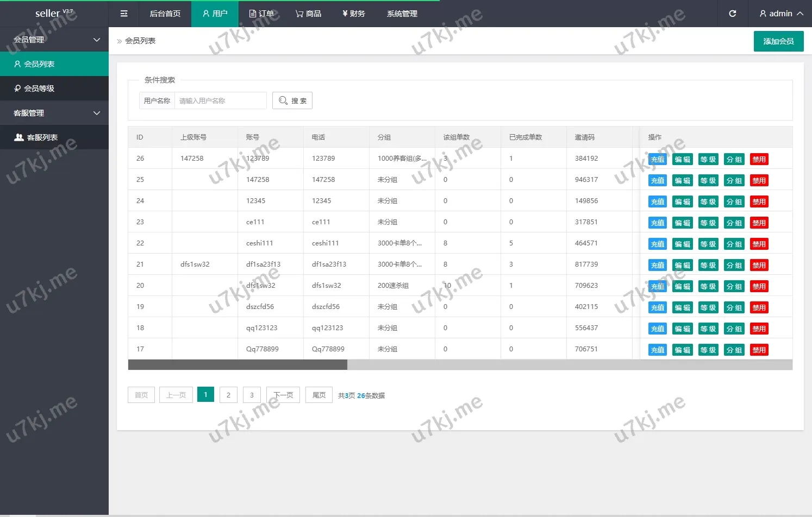Open the admin account dropdown
The width and height of the screenshot is (812, 517).
781,14
